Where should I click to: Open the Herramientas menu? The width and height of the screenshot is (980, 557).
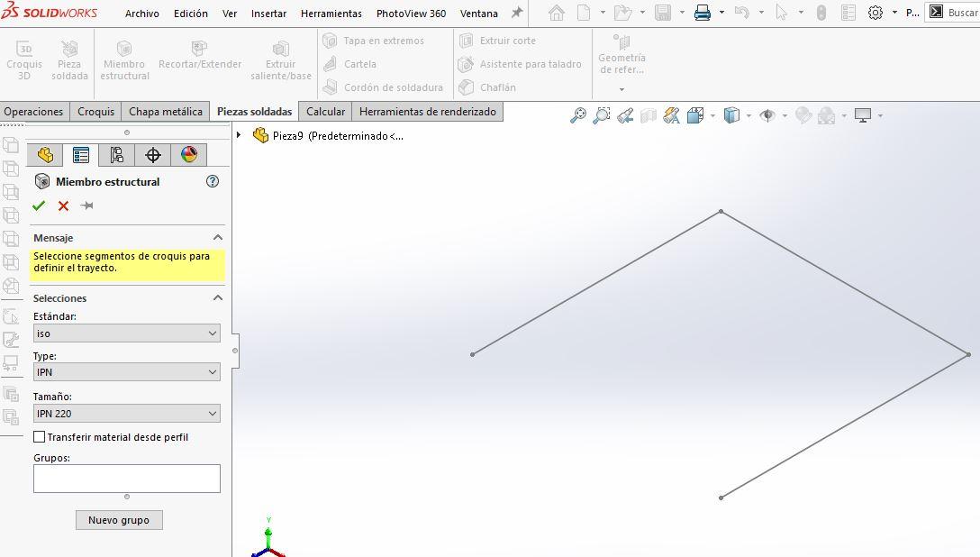331,14
